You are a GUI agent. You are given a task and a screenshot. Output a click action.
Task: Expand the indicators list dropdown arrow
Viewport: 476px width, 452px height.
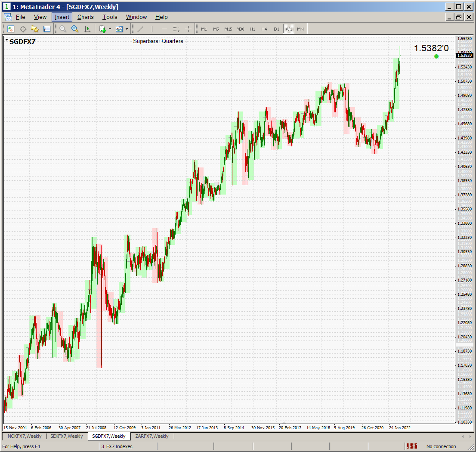pos(110,29)
